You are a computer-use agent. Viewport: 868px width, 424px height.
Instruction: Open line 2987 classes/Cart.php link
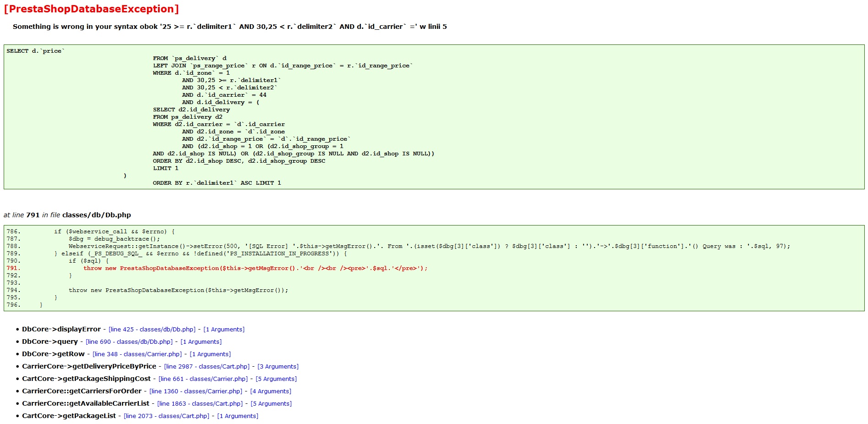coord(207,366)
